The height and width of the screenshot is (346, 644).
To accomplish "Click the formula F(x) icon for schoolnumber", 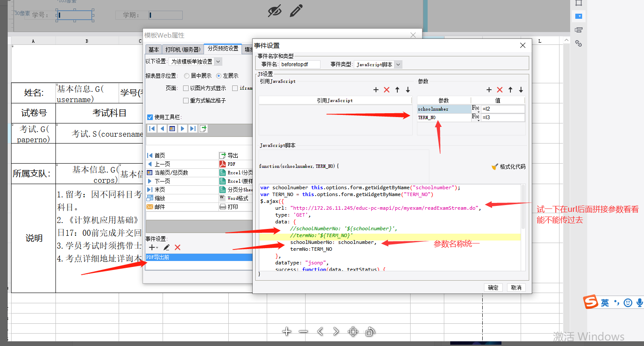I will [475, 109].
